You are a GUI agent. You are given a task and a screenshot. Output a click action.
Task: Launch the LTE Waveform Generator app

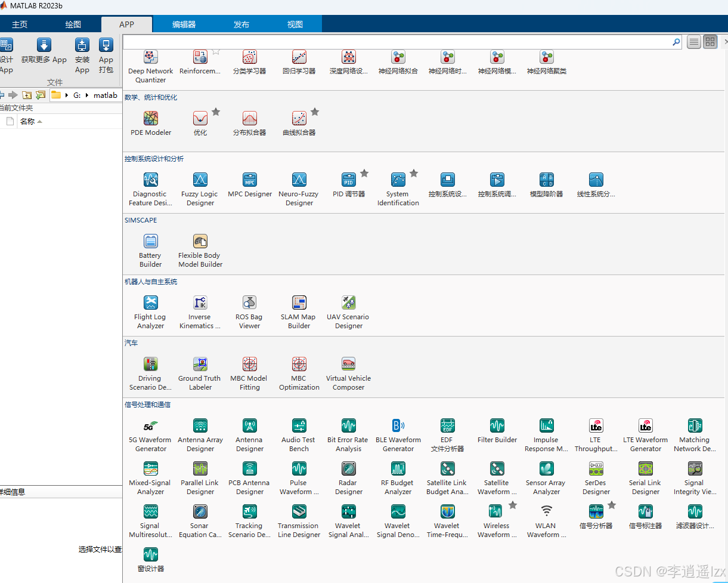point(646,435)
